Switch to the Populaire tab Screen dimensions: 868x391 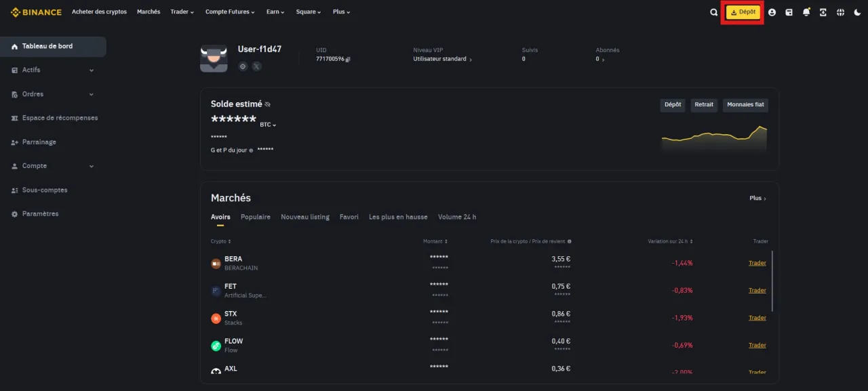click(x=255, y=217)
